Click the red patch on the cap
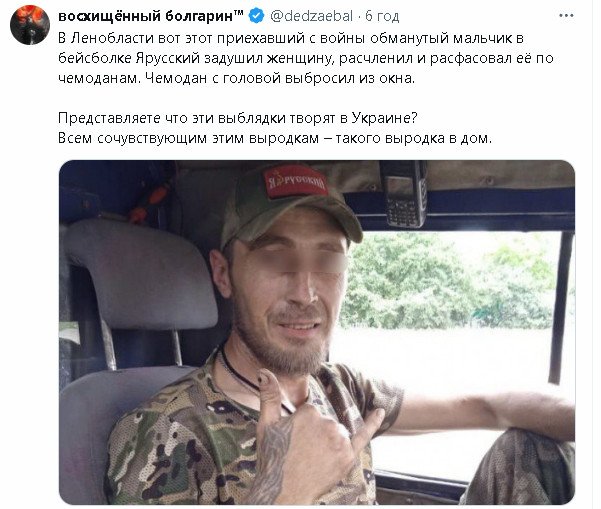This screenshot has height=509, width=601. tap(295, 182)
